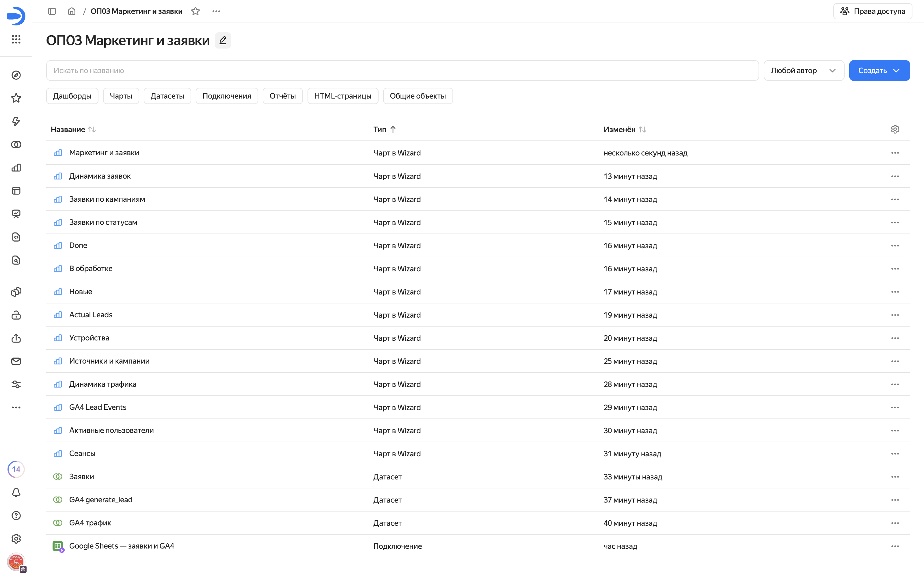Open the Маркетинг и заявки chart
924x578 pixels.
point(104,153)
